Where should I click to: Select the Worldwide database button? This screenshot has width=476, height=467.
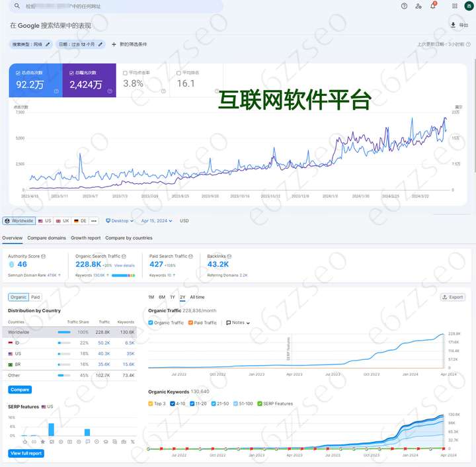tap(19, 221)
